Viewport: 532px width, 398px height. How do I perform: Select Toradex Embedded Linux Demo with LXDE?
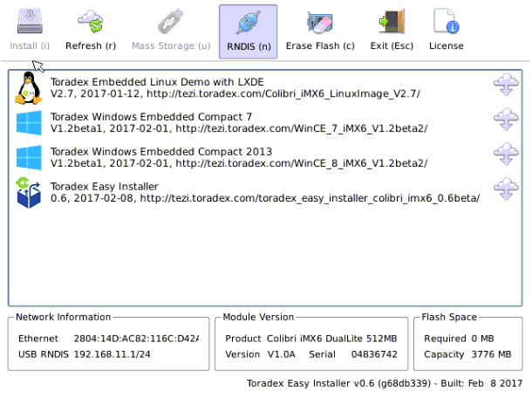pyautogui.click(x=157, y=82)
